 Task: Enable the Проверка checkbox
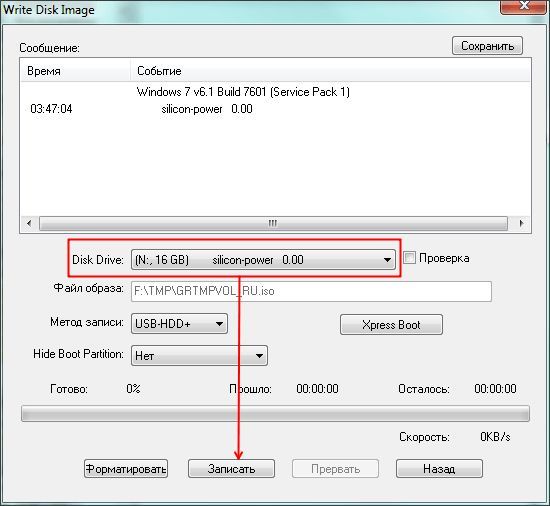[x=409, y=258]
